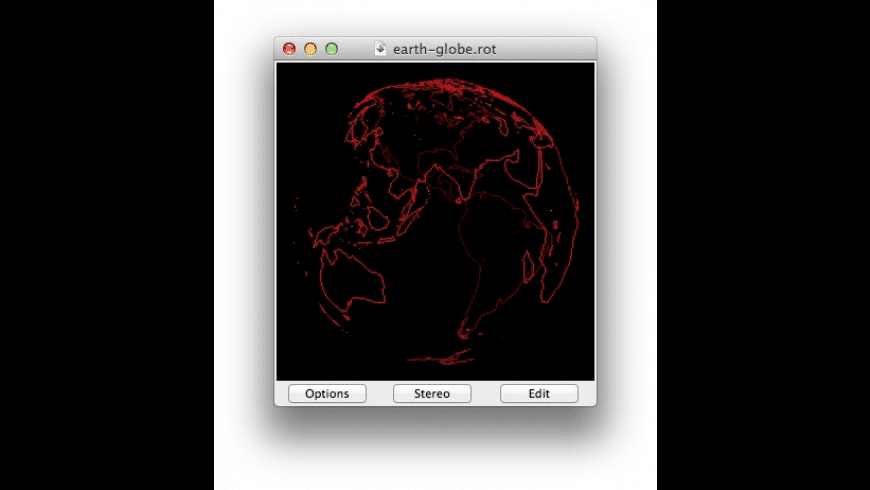Open the Options button
870x490 pixels.
coord(327,393)
